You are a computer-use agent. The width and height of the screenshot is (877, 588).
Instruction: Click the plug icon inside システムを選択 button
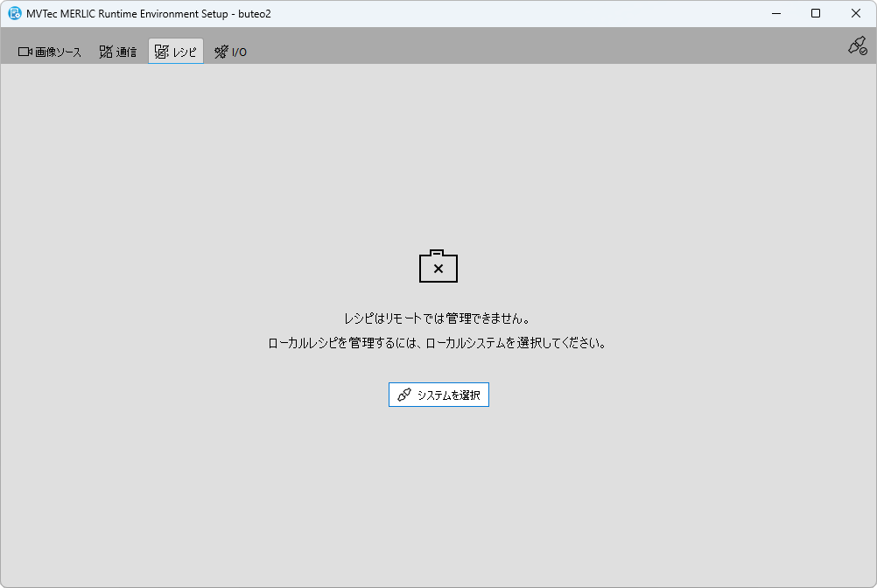404,395
